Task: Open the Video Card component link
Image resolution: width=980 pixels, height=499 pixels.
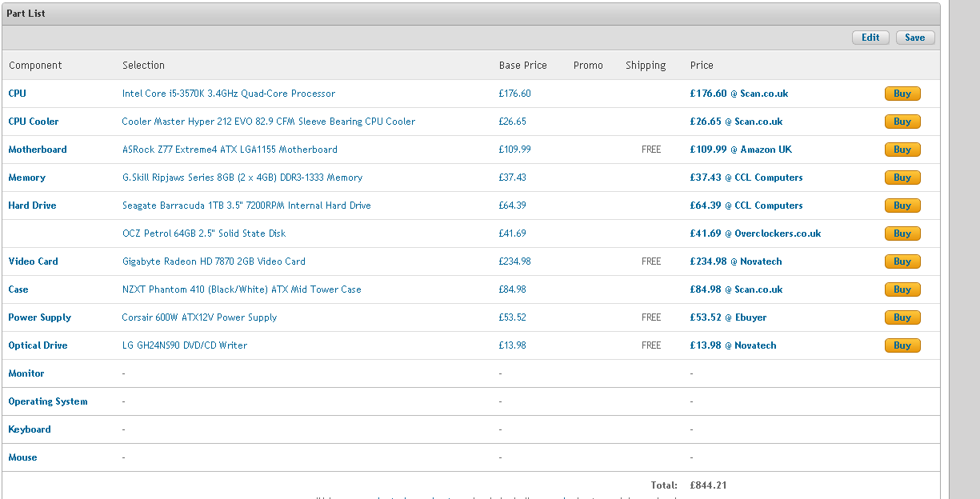Action: [33, 261]
